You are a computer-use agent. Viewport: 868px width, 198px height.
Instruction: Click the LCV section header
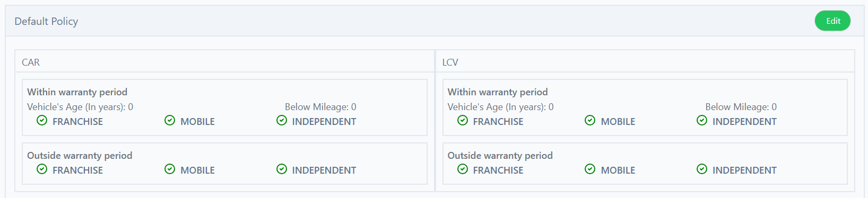[x=450, y=62]
